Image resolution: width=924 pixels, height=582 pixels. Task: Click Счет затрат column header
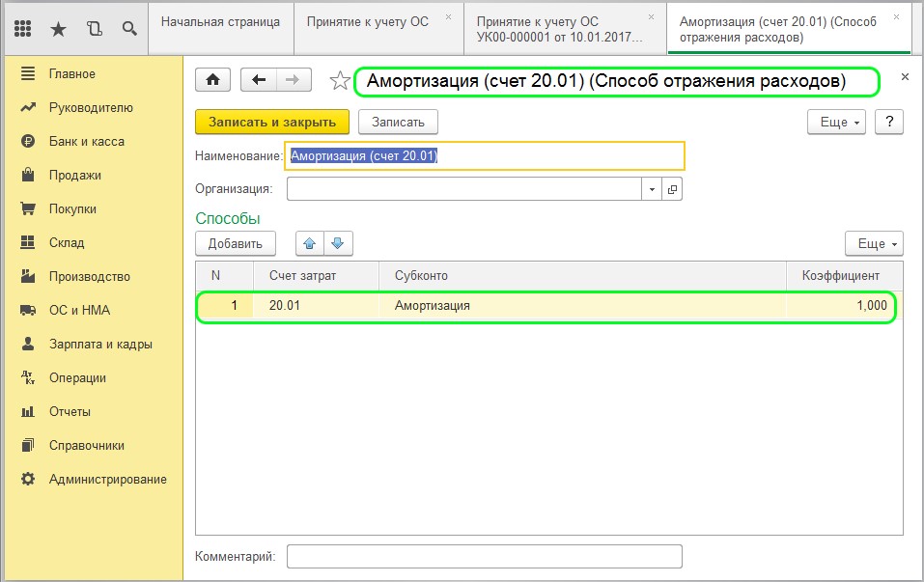[316, 276]
